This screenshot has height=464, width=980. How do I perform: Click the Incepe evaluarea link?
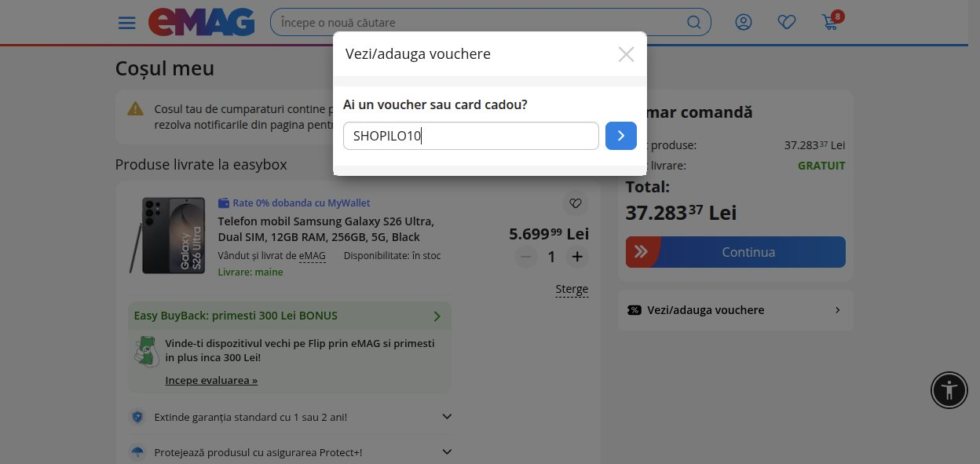211,380
